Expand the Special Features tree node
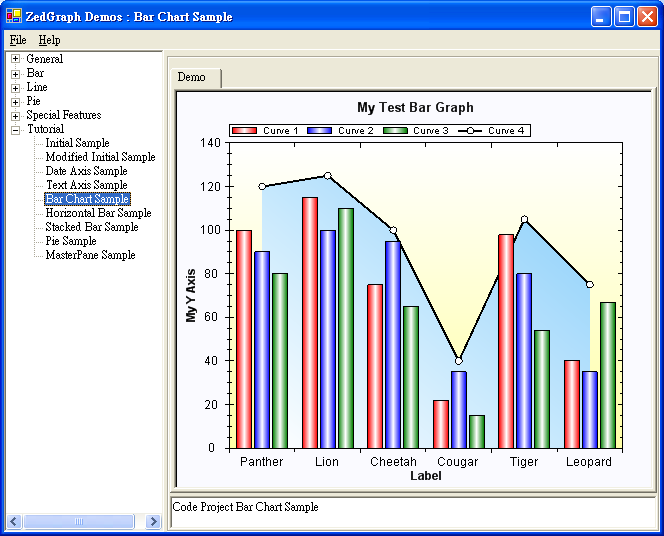 point(15,116)
